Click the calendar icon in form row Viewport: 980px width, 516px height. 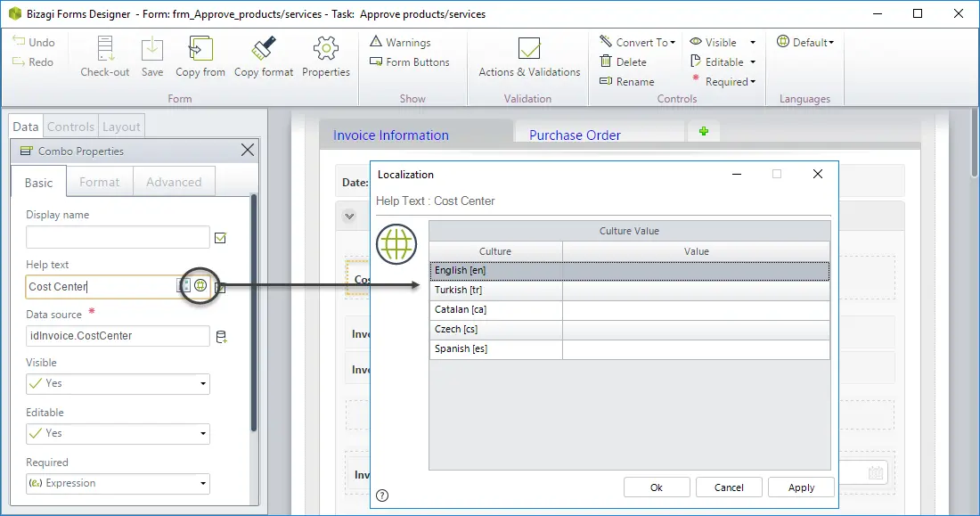click(x=876, y=473)
